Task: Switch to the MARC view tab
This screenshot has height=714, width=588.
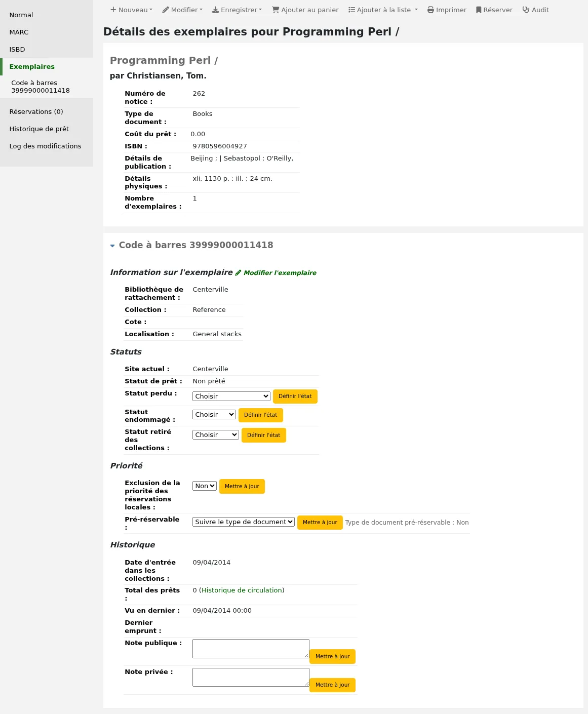Action: tap(47, 32)
